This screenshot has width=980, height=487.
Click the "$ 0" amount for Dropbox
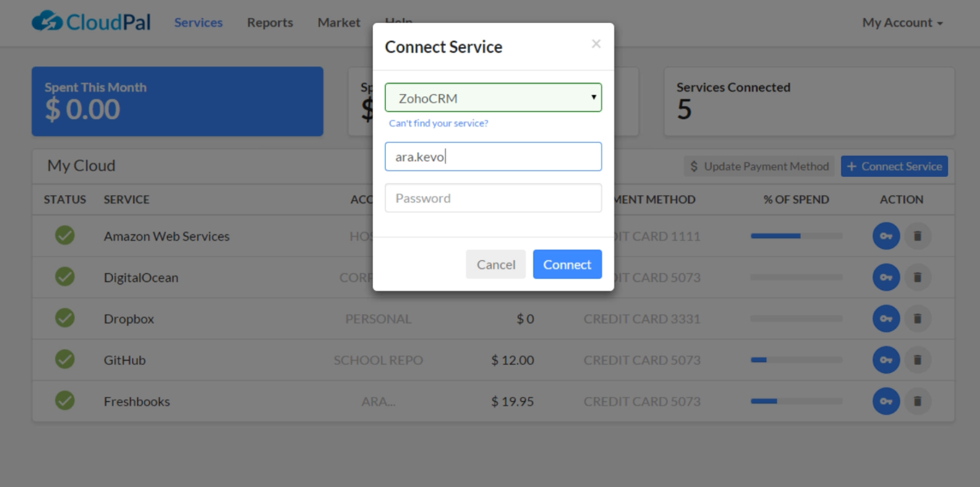tap(525, 319)
